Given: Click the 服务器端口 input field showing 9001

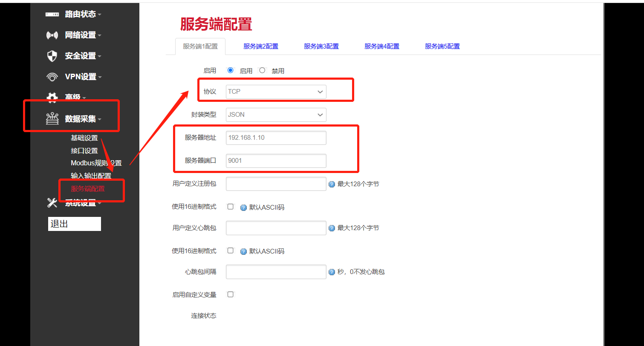Looking at the screenshot, I should (x=276, y=160).
